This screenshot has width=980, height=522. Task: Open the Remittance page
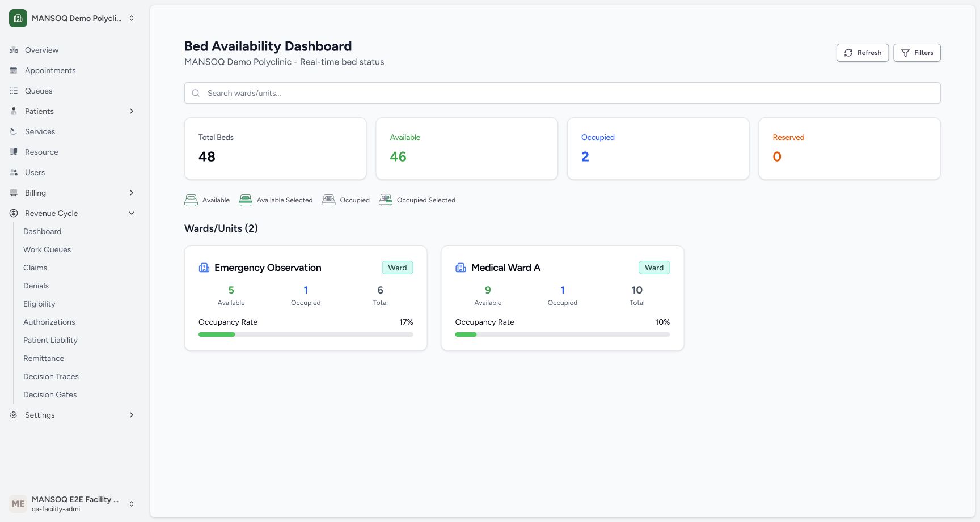44,358
